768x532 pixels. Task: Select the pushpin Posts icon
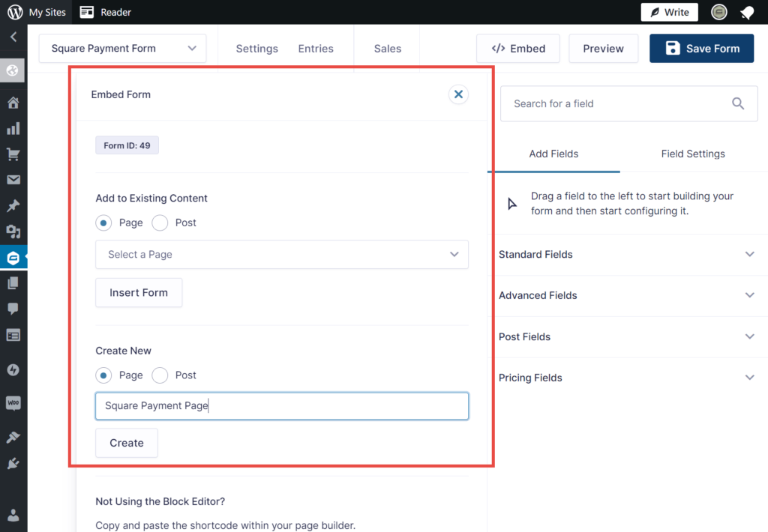coord(13,205)
